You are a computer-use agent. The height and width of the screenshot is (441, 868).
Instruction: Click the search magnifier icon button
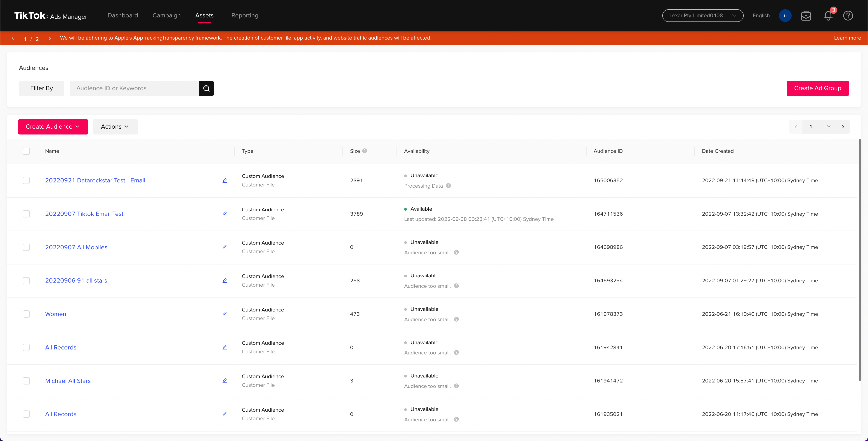click(206, 88)
